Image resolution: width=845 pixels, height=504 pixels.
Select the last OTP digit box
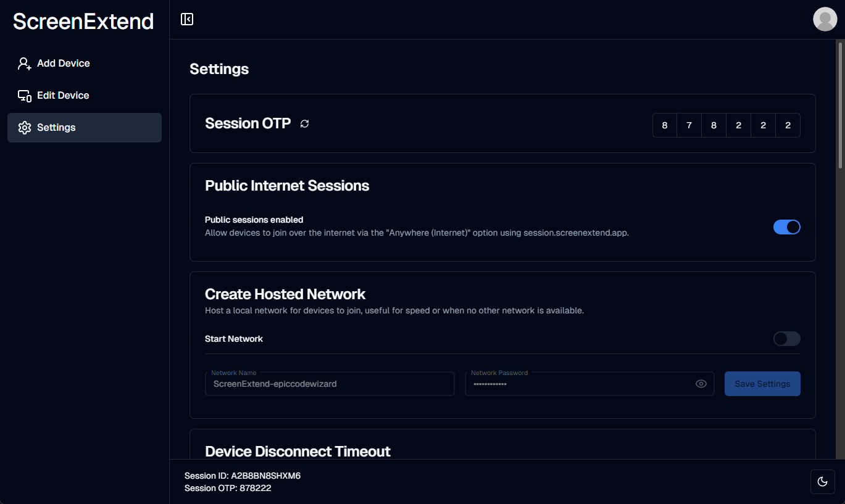point(788,125)
